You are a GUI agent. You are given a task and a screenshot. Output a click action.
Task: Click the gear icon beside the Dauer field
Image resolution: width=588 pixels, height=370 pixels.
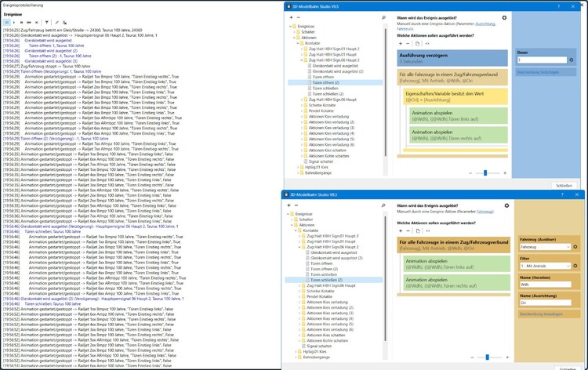(572, 60)
